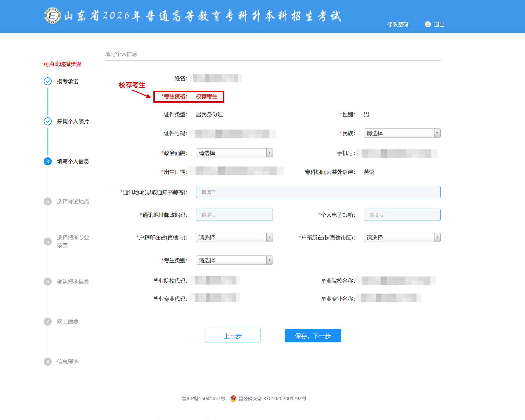
Task: Open the 户籍所在省(直辖市) dropdown
Action: click(x=234, y=238)
